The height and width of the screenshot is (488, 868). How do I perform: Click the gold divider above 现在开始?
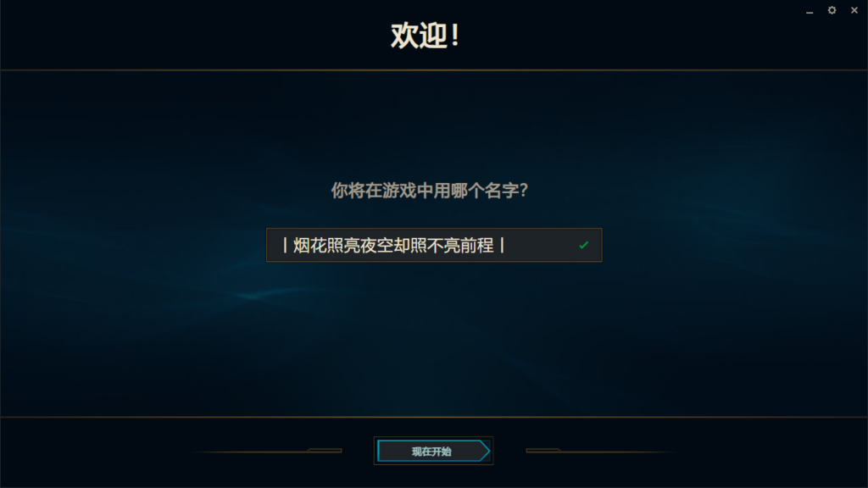[434, 417]
